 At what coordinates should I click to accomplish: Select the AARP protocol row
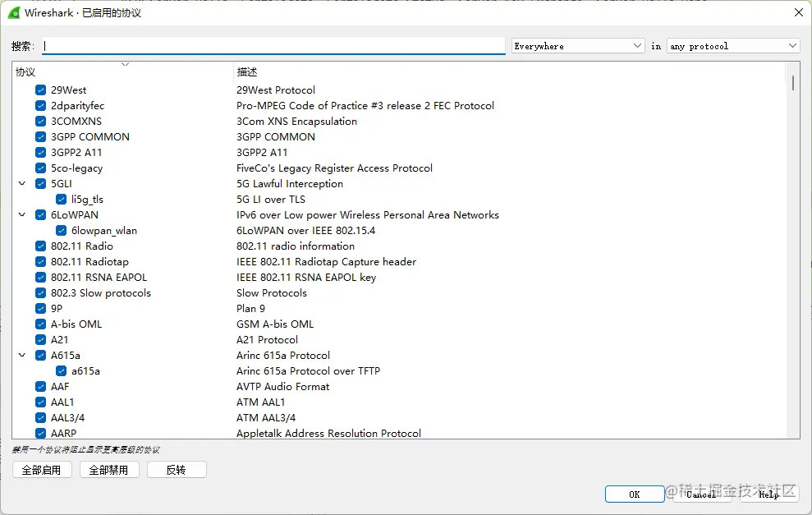(399, 433)
